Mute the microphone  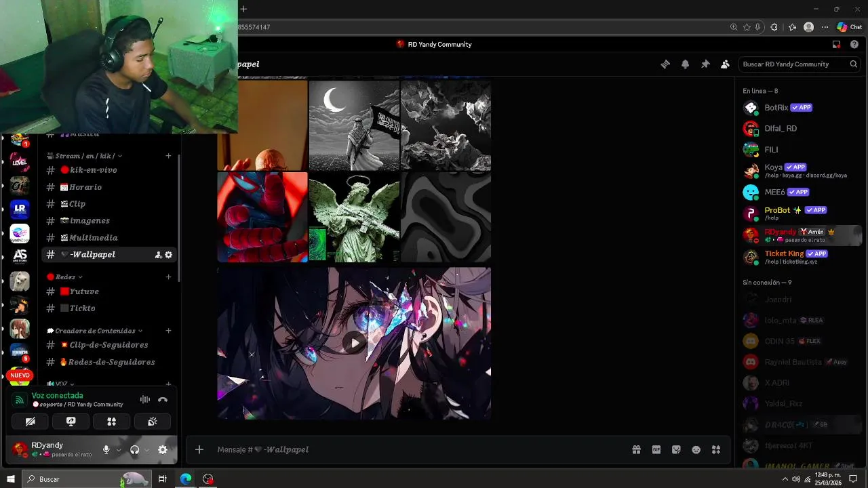point(106,449)
